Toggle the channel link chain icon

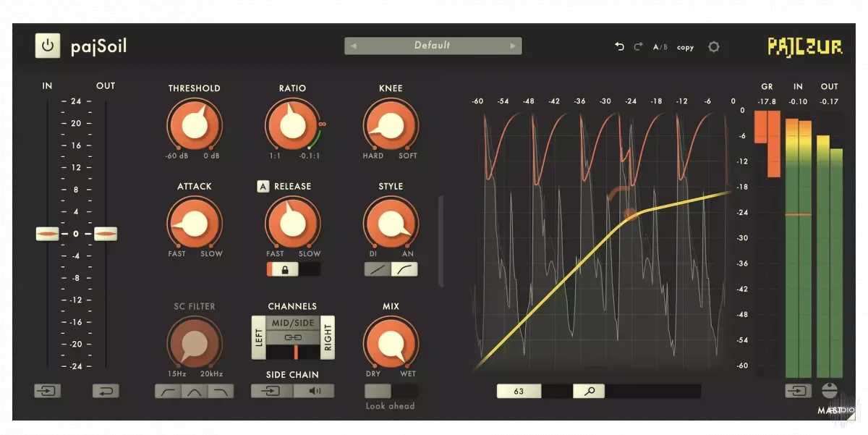293,337
